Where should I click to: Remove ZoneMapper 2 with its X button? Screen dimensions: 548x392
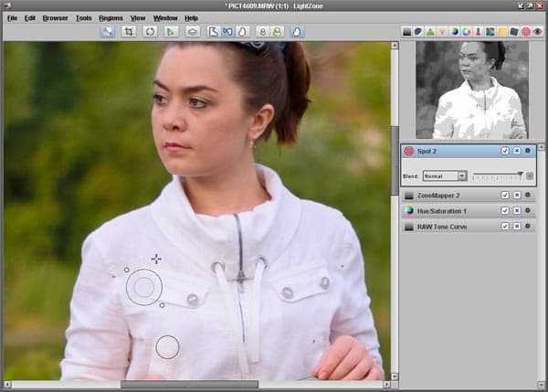pyautogui.click(x=517, y=196)
